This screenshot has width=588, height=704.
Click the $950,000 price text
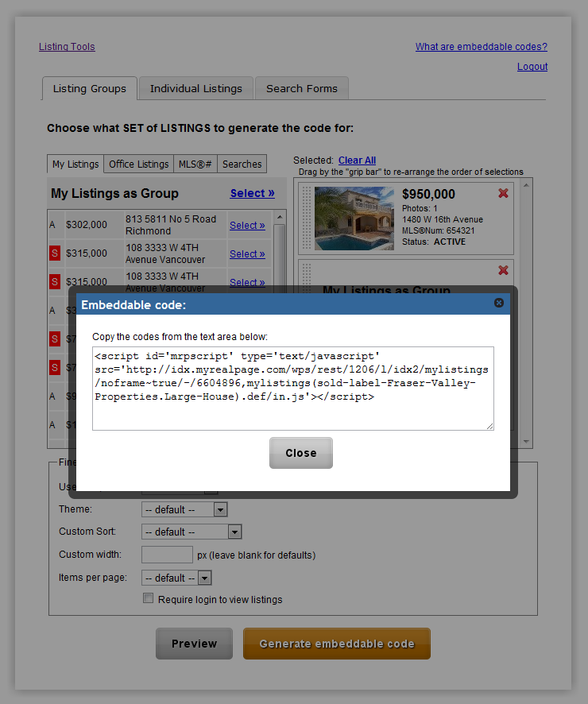pyautogui.click(x=428, y=194)
